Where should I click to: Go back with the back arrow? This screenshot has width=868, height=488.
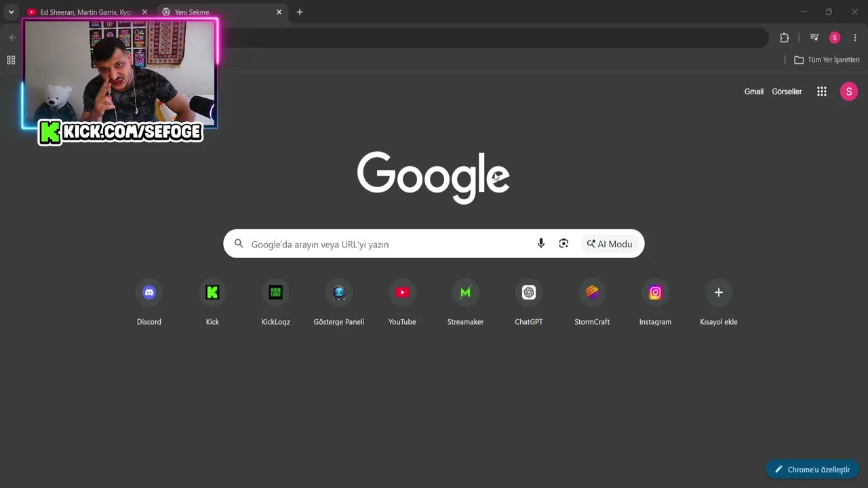13,38
